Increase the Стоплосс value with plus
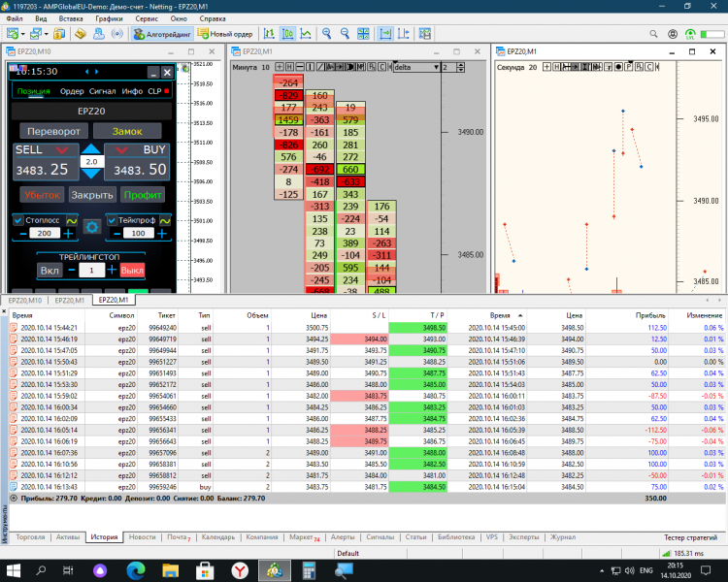Screen dimensions: 728x582 [x=68, y=234]
